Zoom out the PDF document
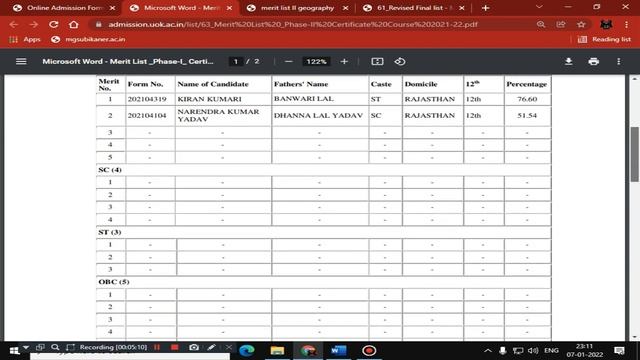Viewport: 640px width, 360px height. pos(289,62)
